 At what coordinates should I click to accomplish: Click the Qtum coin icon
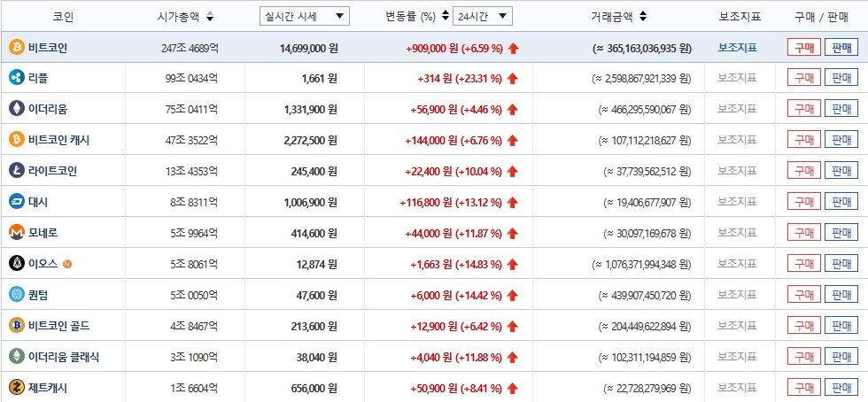tap(16, 294)
